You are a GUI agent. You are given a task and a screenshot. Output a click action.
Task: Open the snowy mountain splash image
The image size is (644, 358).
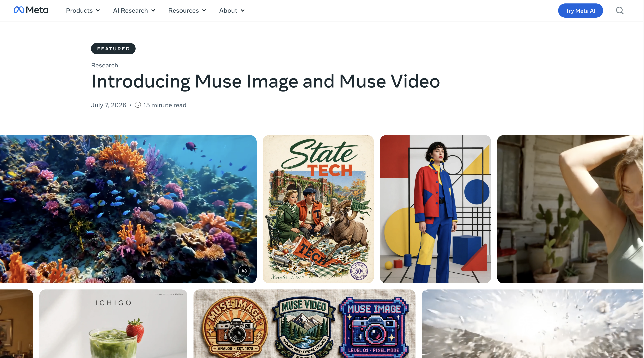click(x=532, y=324)
